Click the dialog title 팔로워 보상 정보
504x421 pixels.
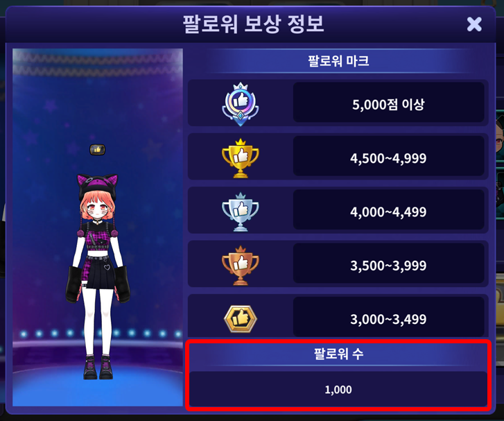point(253,24)
